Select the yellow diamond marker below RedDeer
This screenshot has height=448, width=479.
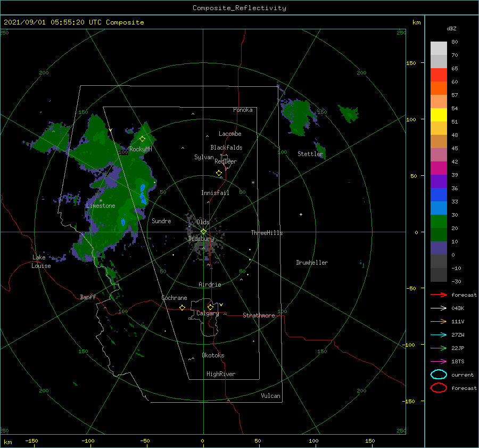click(x=219, y=173)
